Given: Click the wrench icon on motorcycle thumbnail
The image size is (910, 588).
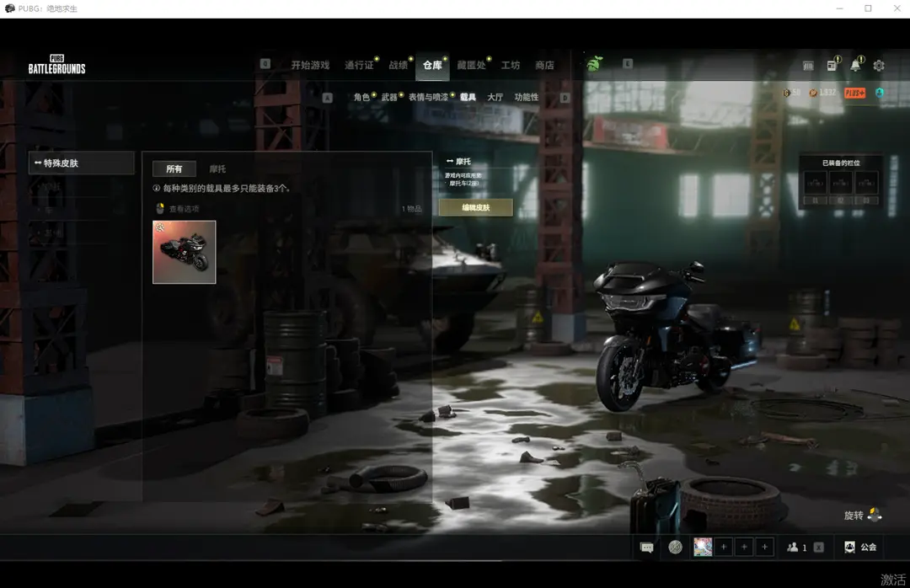Looking at the screenshot, I should pyautogui.click(x=160, y=227).
